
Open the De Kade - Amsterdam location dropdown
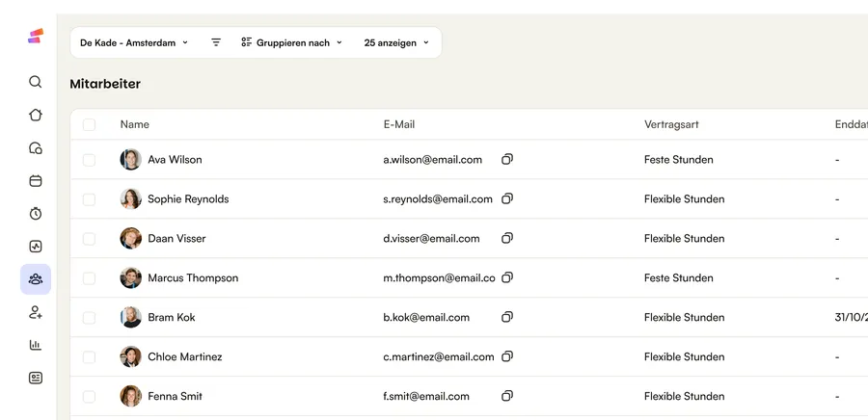(134, 42)
